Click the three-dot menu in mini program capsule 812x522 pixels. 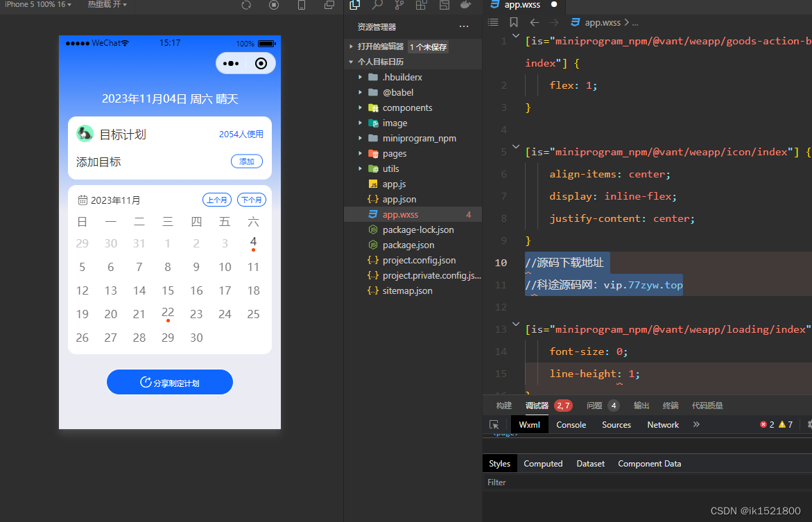[x=231, y=64]
